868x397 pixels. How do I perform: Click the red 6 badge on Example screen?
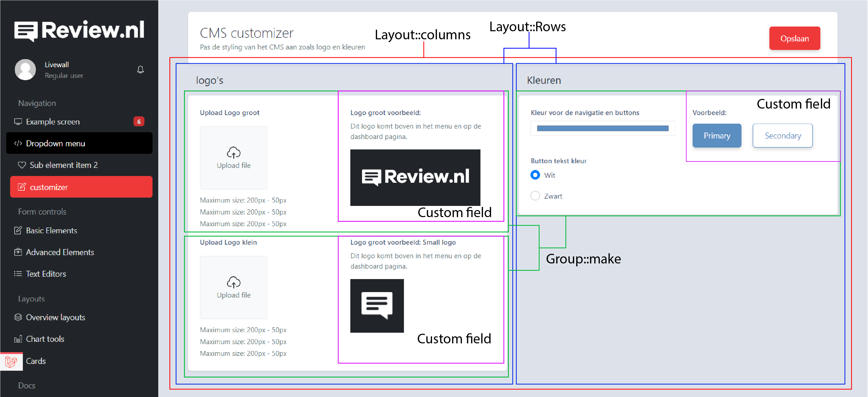coord(139,122)
